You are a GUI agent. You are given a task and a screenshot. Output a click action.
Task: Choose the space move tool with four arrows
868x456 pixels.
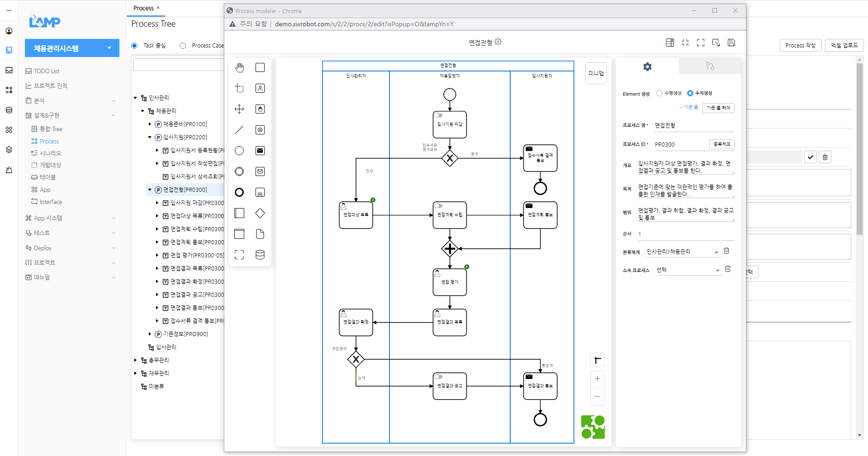(239, 109)
